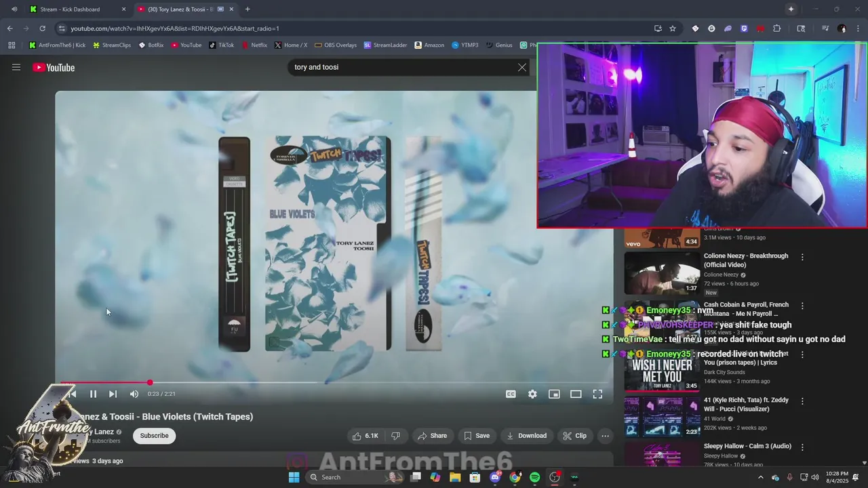The image size is (868, 488).
Task: Open options for Colione Neezy Breakthrough video
Action: pos(802,257)
